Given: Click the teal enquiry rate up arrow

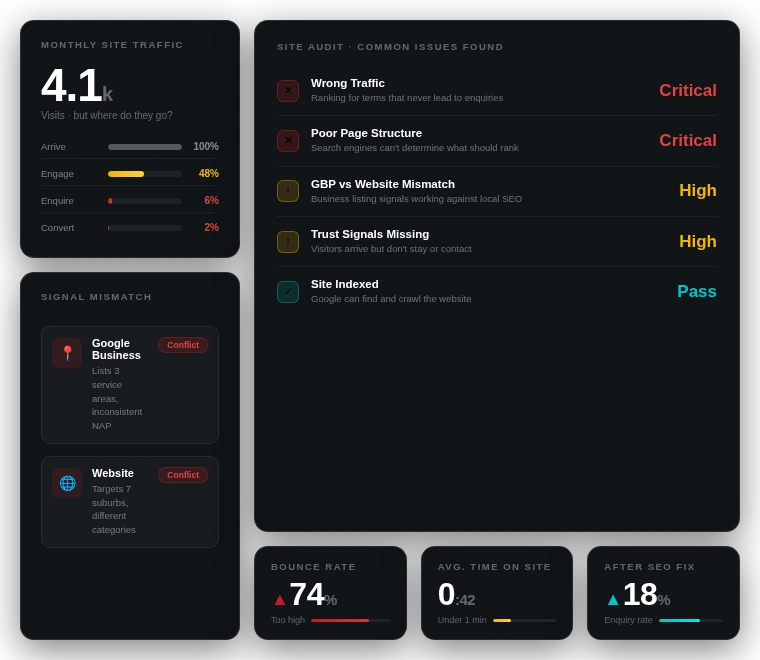Looking at the screenshot, I should point(613,600).
